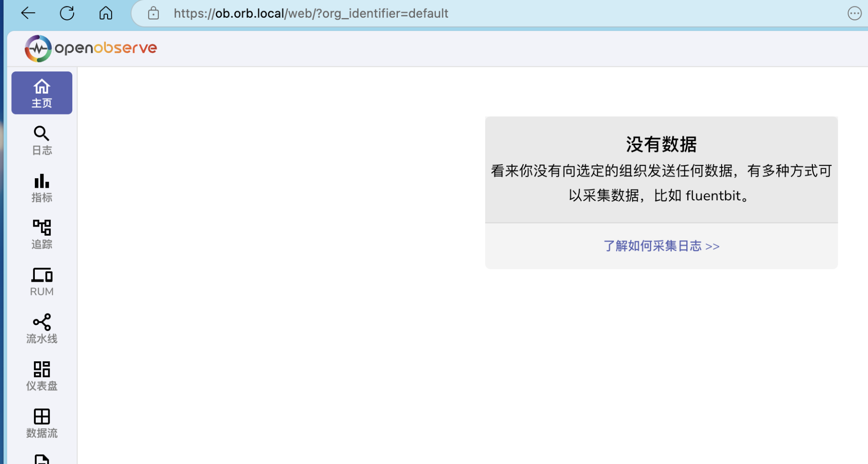Open the 数据流 (Streams) section
This screenshot has height=464, width=868.
point(42,423)
